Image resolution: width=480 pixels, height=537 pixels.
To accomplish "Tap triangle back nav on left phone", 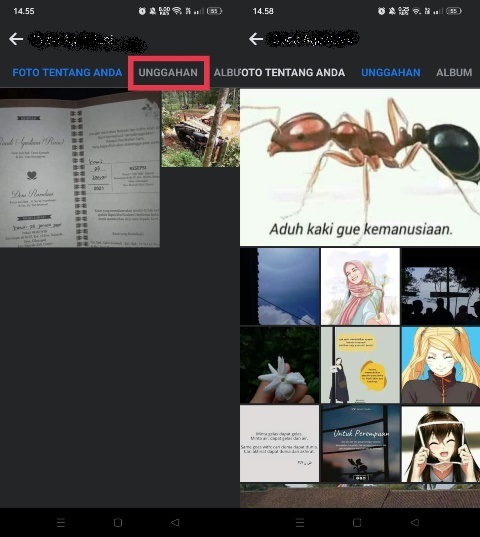I will point(175,523).
